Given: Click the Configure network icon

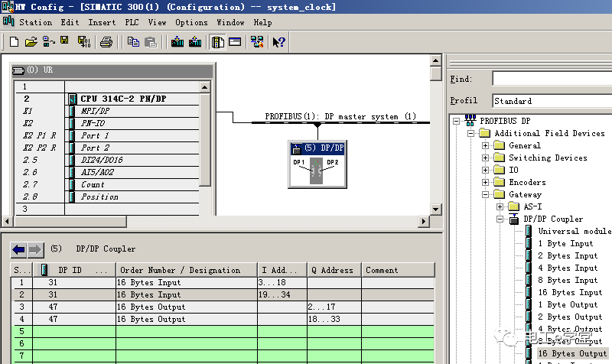Looking at the screenshot, I should click(257, 41).
